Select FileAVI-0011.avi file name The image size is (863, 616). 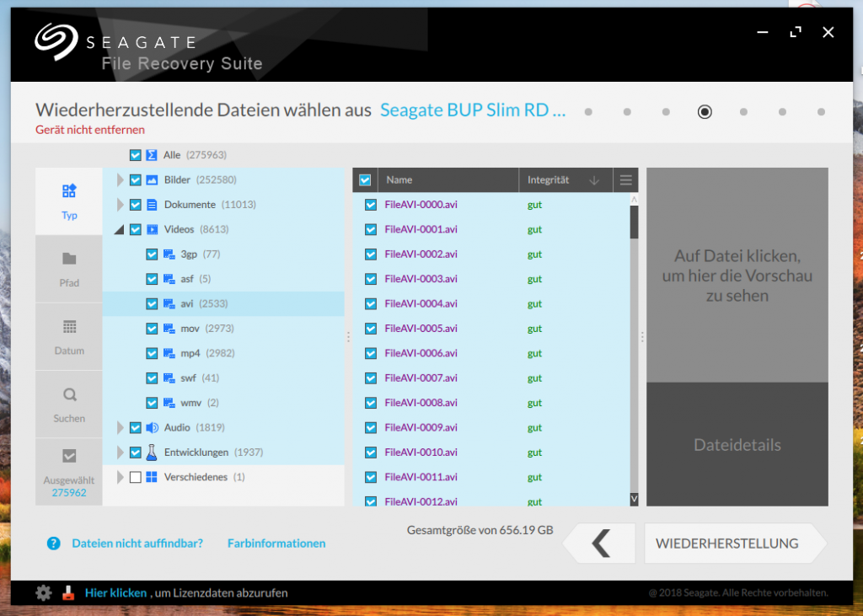pyautogui.click(x=421, y=477)
